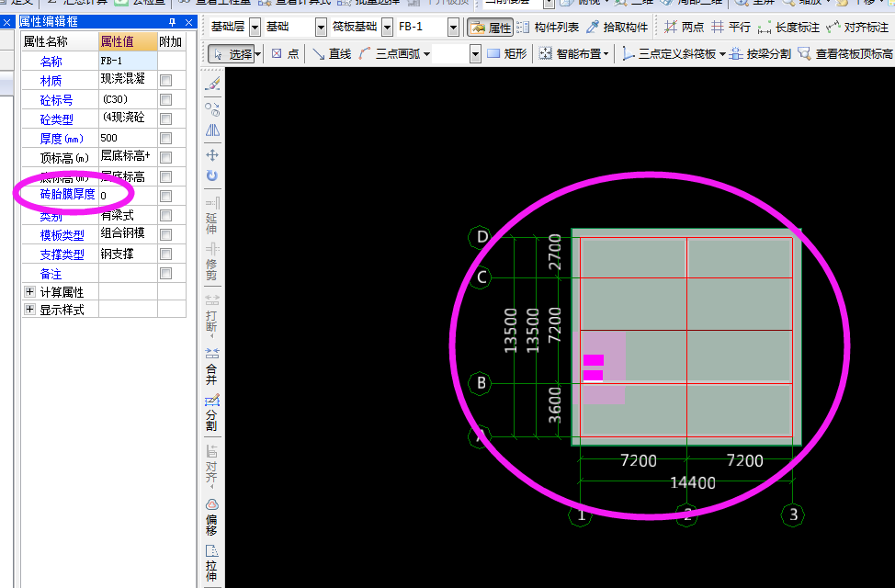This screenshot has height=588, width=895.
Task: Pick the 三点画弧 arc drawing tool
Action: coord(390,53)
